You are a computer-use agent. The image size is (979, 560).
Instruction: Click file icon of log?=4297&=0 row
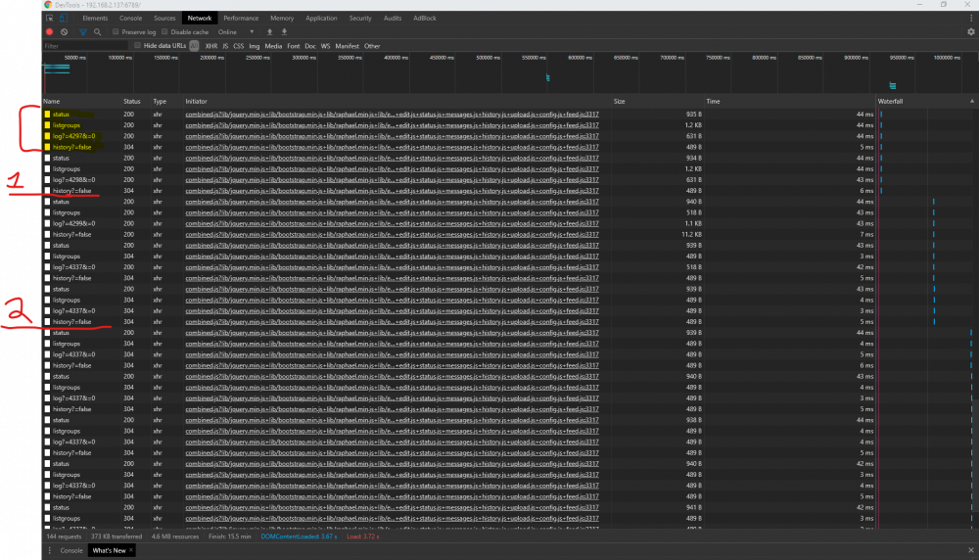click(x=47, y=136)
